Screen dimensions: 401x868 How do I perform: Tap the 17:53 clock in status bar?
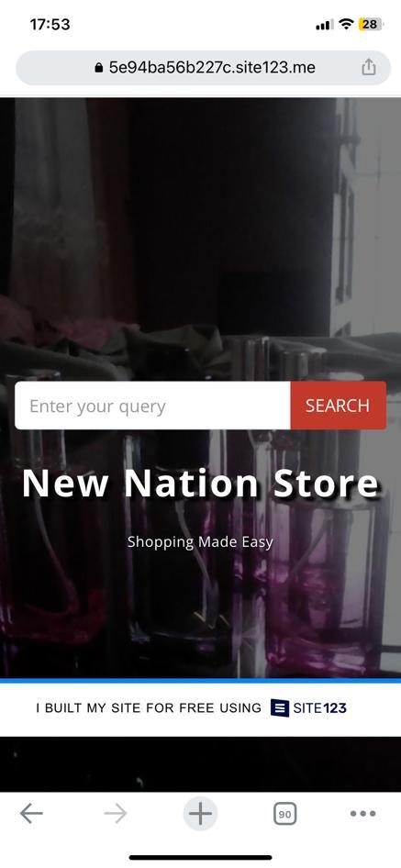(50, 25)
